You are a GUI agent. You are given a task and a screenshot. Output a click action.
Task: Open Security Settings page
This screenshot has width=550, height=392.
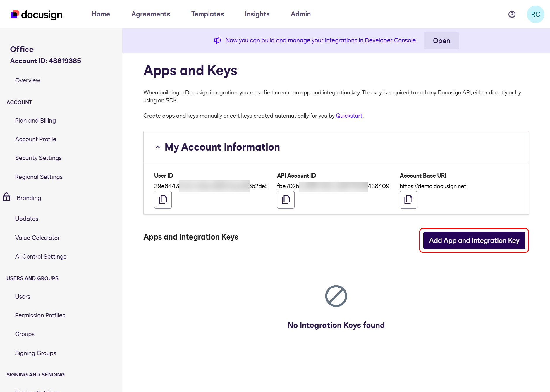[38, 158]
